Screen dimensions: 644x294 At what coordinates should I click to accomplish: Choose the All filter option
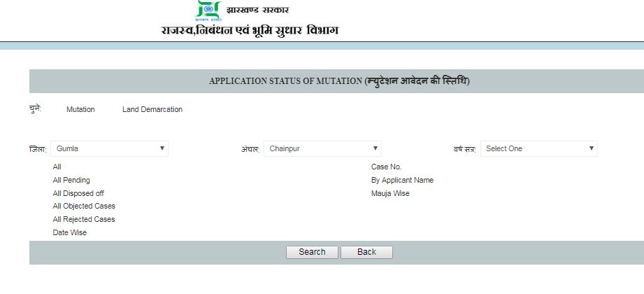click(57, 167)
